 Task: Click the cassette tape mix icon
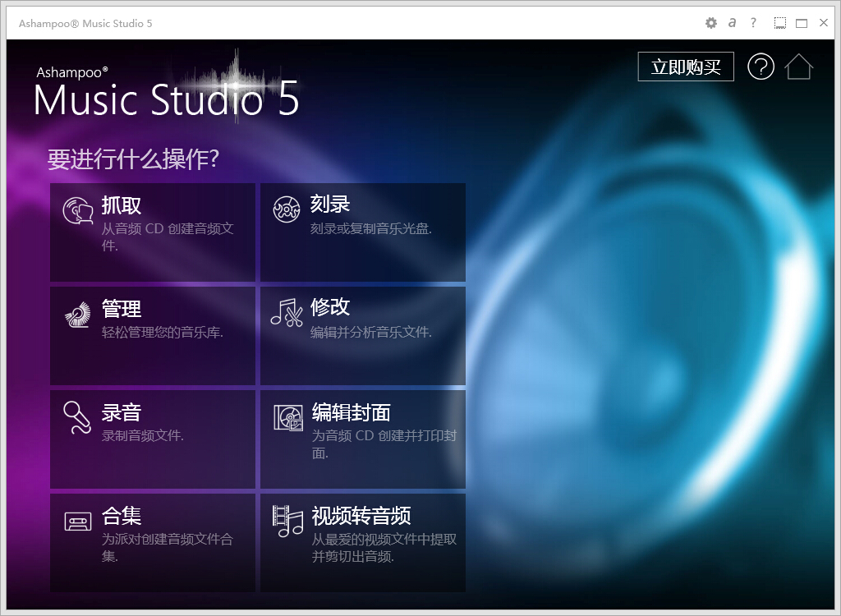(78, 522)
